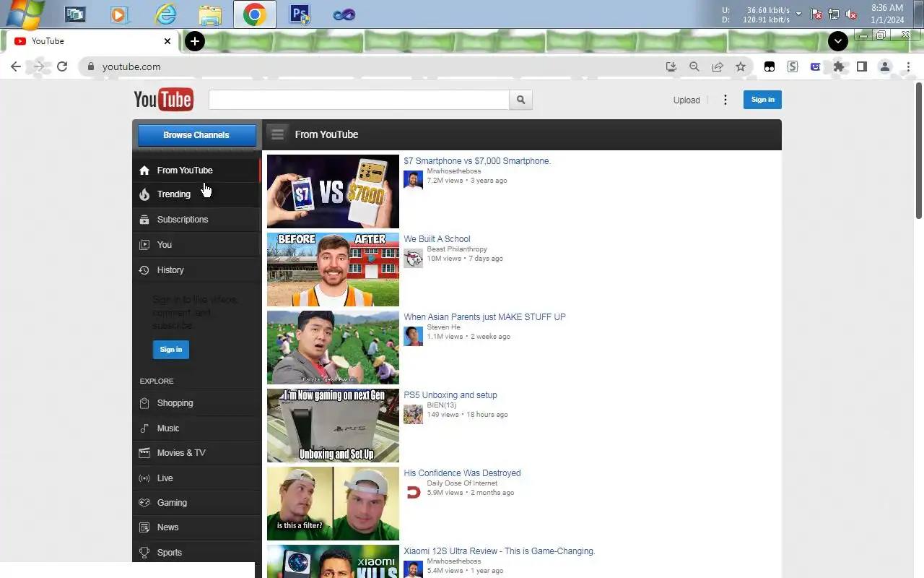
Task: Open Internet Explorer from the taskbar
Action: pos(165,14)
